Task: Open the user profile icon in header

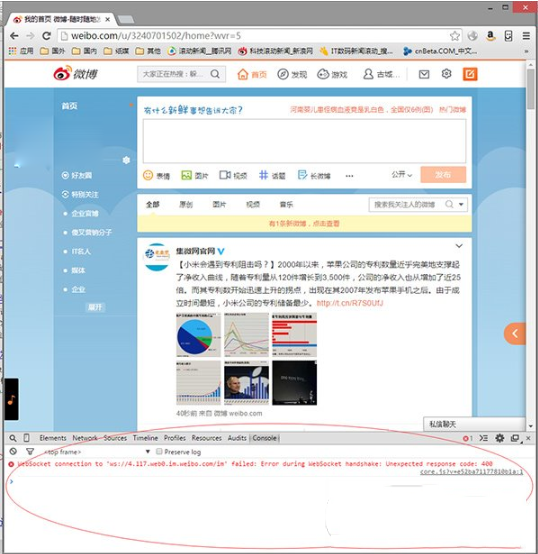Action: click(x=368, y=74)
